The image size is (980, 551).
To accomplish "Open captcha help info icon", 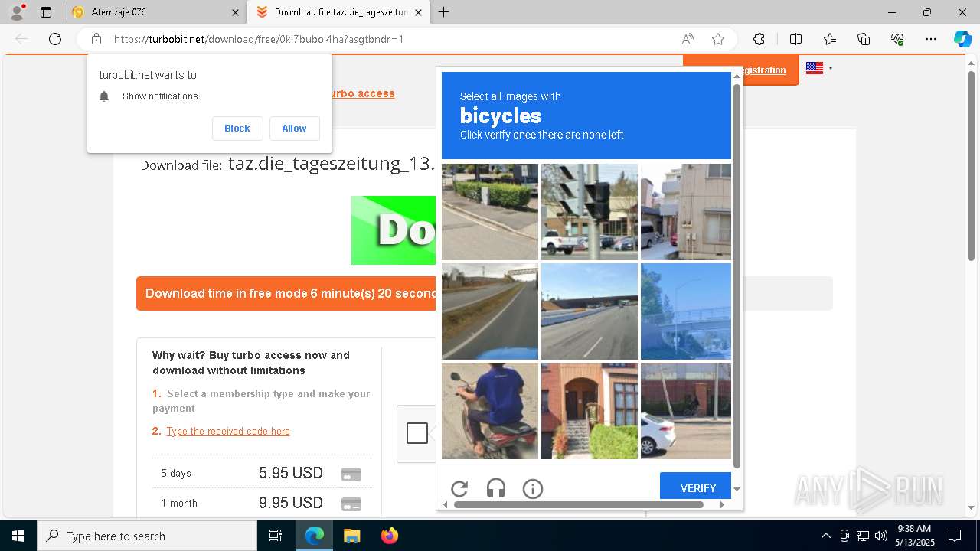I will click(x=533, y=488).
